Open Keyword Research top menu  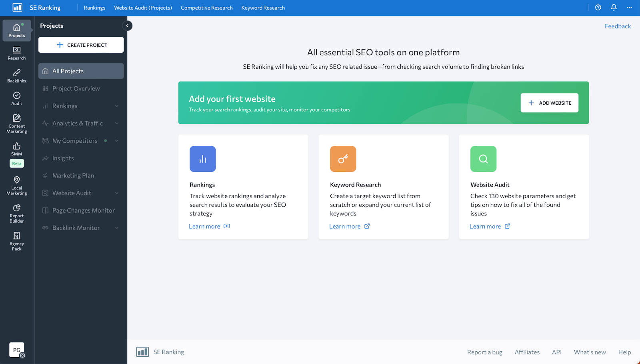[263, 8]
